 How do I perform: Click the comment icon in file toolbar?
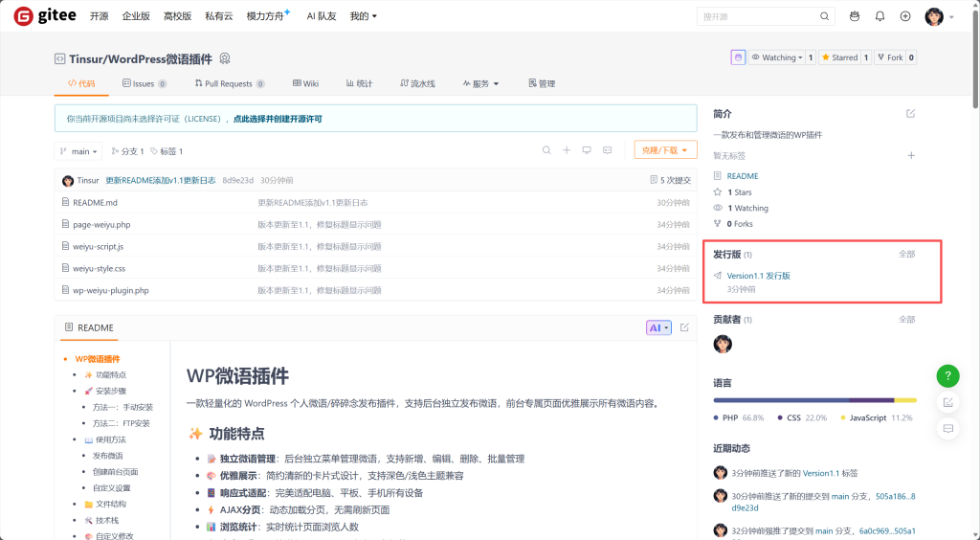tap(607, 150)
